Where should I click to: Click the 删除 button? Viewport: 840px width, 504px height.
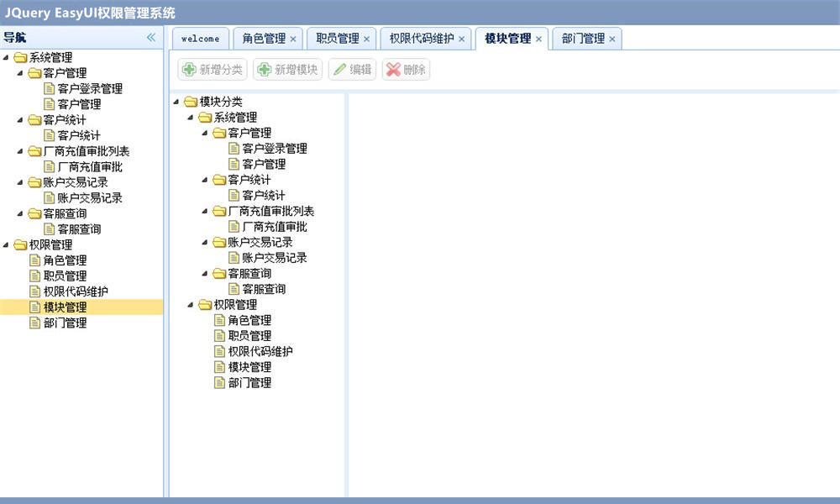coord(406,69)
